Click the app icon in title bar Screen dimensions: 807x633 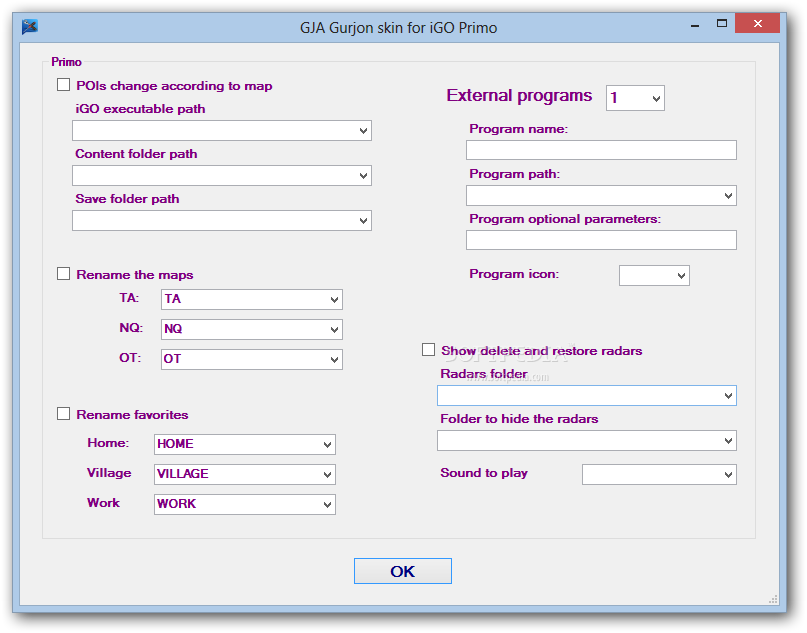[29, 26]
